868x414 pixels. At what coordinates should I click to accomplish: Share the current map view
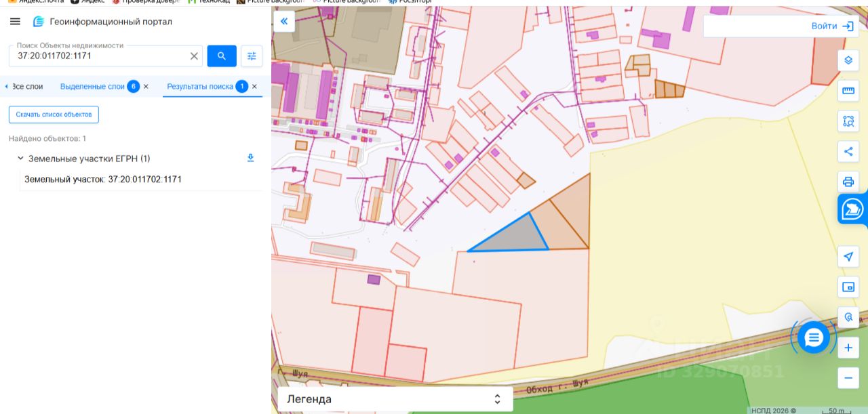click(848, 151)
